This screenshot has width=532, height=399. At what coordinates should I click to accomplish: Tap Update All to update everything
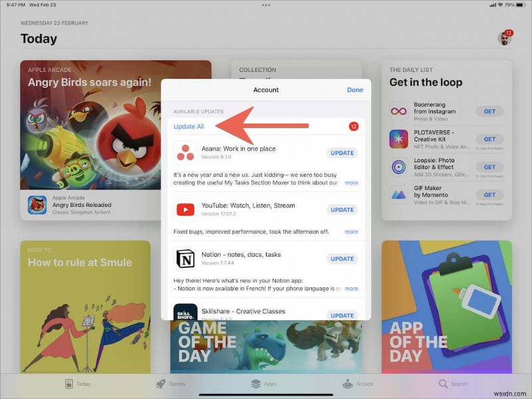[x=189, y=126]
